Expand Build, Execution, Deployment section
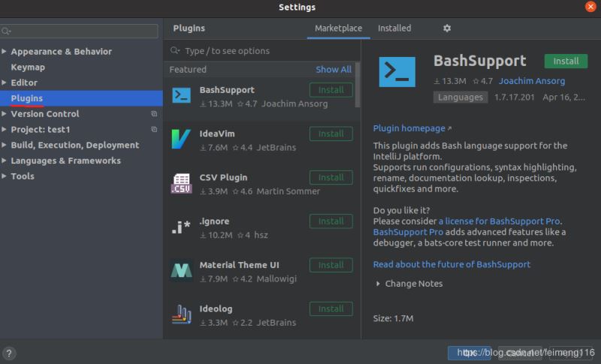Viewport: 601px width, 364px height. 4,145
